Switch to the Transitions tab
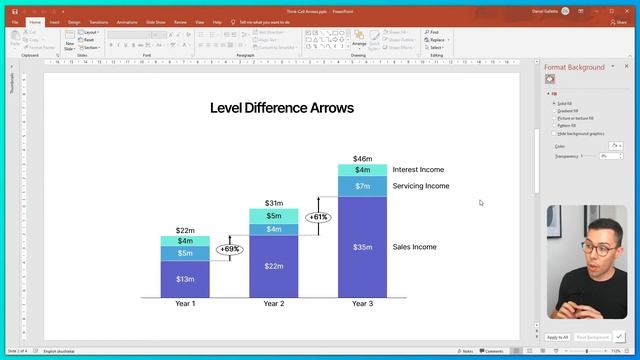This screenshot has height=360, width=640. pyautogui.click(x=99, y=22)
